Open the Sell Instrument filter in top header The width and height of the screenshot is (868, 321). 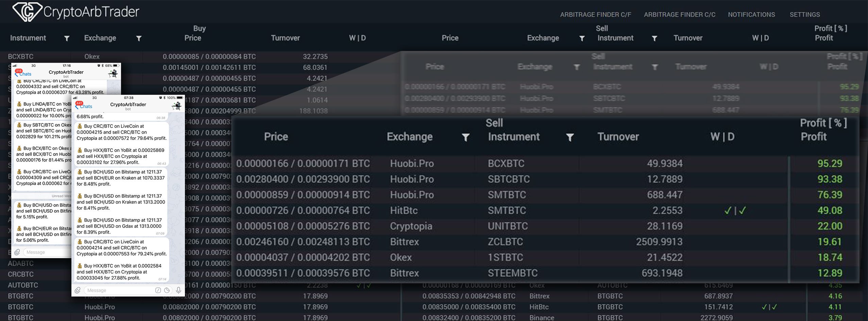tap(654, 38)
